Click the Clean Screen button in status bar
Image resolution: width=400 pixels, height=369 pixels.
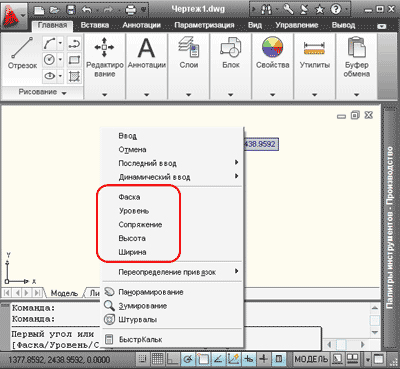click(x=379, y=360)
